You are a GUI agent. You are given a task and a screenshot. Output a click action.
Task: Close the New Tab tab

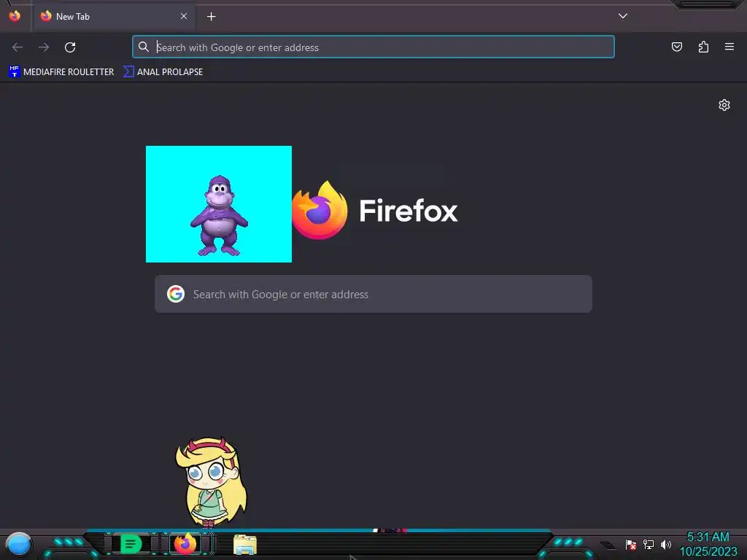pos(184,16)
